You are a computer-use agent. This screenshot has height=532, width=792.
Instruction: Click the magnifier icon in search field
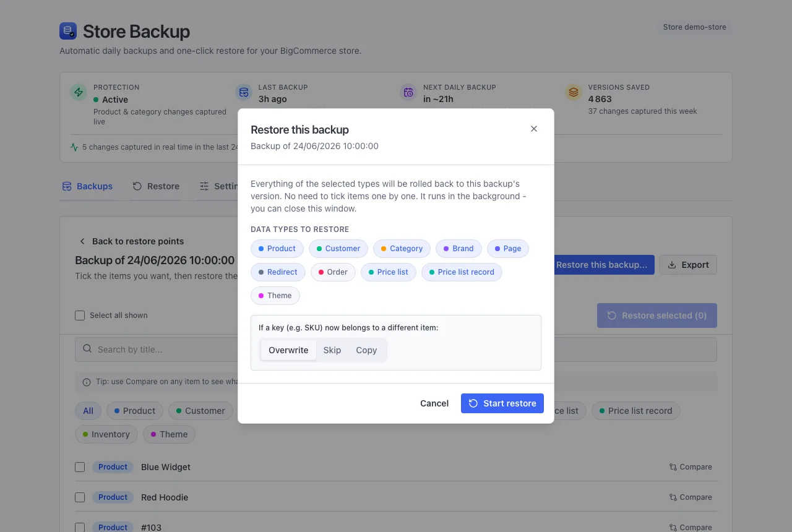click(x=87, y=349)
